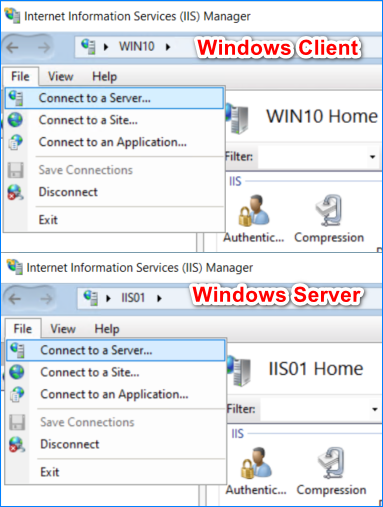This screenshot has height=507, width=383.
Task: Expand arrow before WIN10 in breadcrumb
Action: pos(106,47)
